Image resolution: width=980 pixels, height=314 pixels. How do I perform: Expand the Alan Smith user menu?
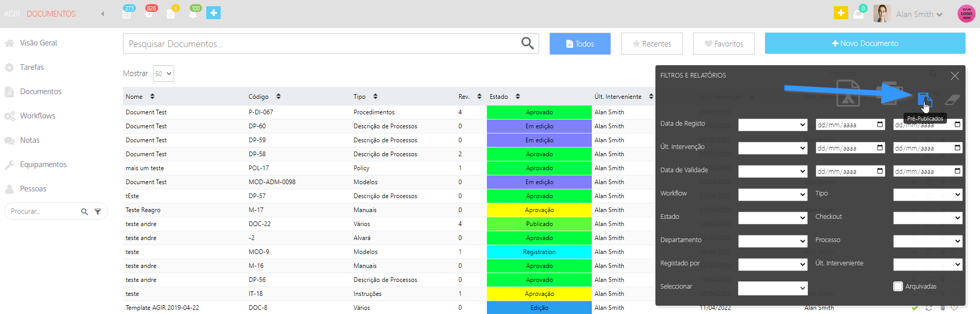(919, 14)
